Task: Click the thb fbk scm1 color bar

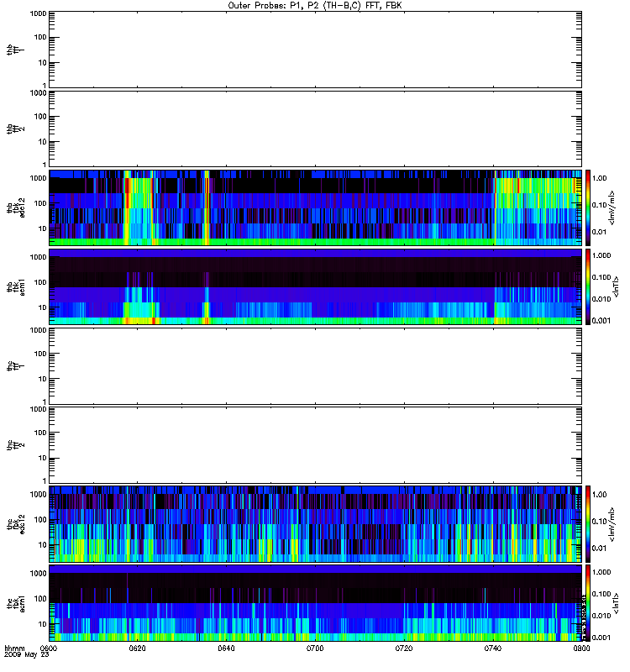Action: click(588, 286)
